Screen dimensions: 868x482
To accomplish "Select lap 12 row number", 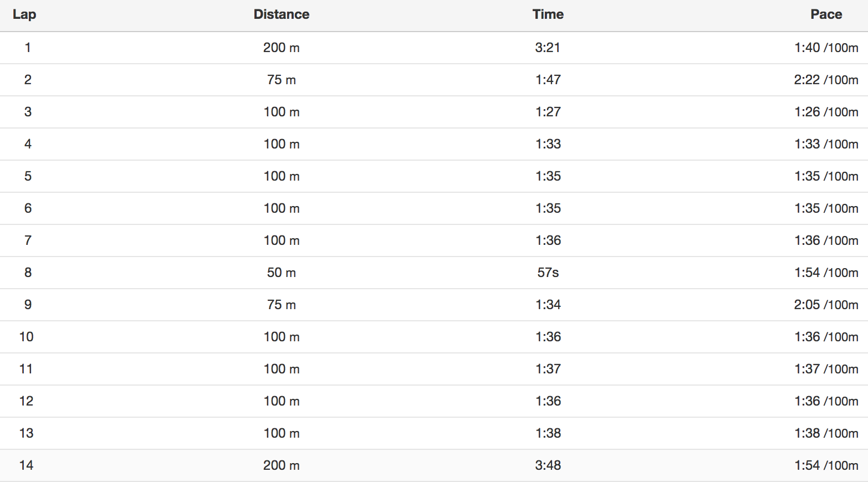I will tap(27, 401).
